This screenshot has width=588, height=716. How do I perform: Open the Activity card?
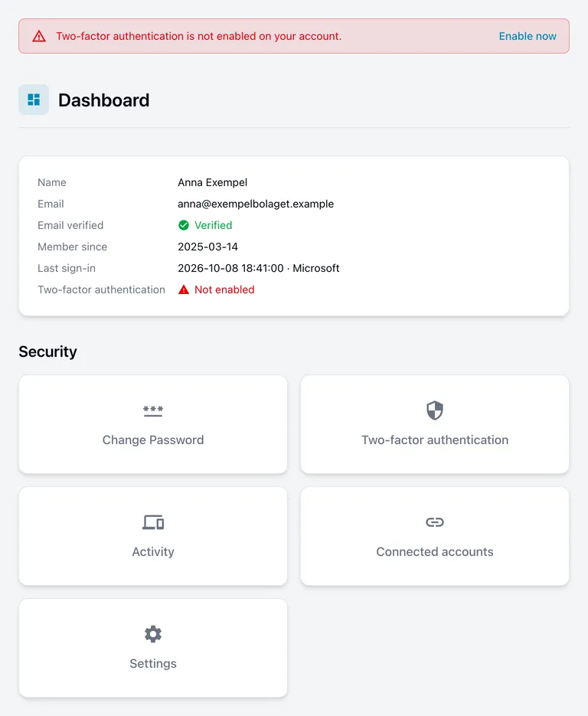[x=153, y=536]
